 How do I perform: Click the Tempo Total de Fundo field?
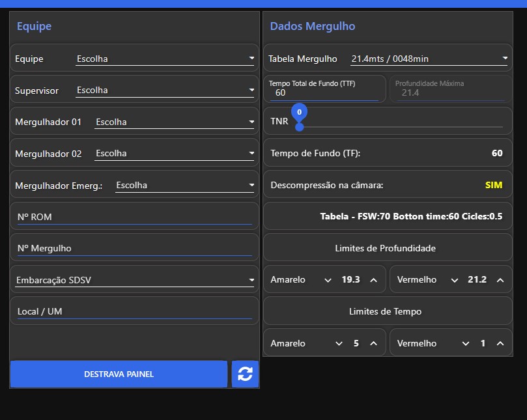[324, 92]
